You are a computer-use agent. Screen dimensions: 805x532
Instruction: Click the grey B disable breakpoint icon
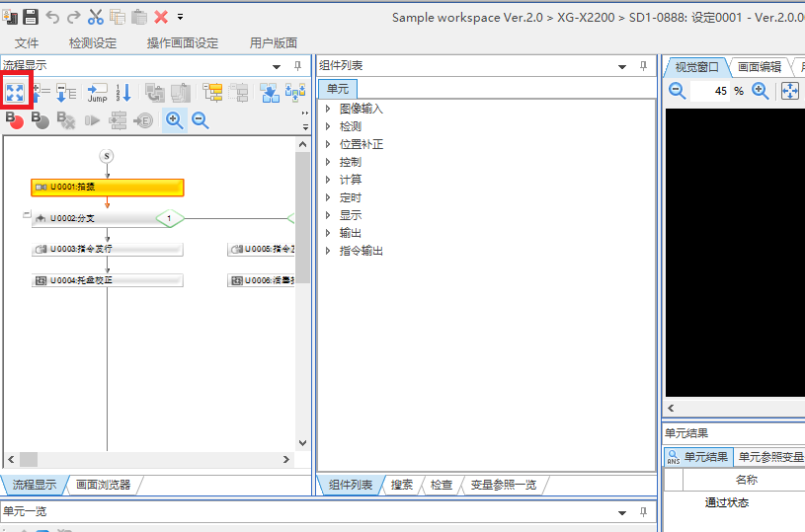[x=40, y=120]
